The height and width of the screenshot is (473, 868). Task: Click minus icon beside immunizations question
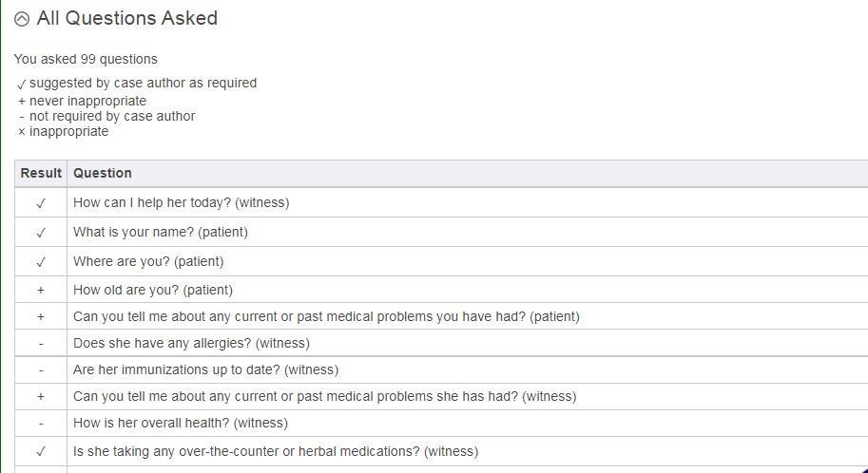pyautogui.click(x=41, y=370)
